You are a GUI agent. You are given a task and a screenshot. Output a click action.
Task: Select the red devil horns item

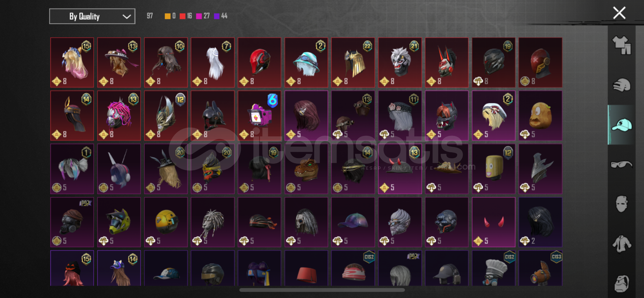[x=494, y=222]
